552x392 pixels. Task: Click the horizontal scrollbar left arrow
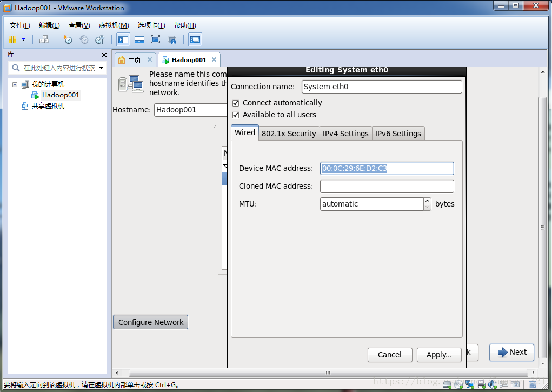(117, 373)
